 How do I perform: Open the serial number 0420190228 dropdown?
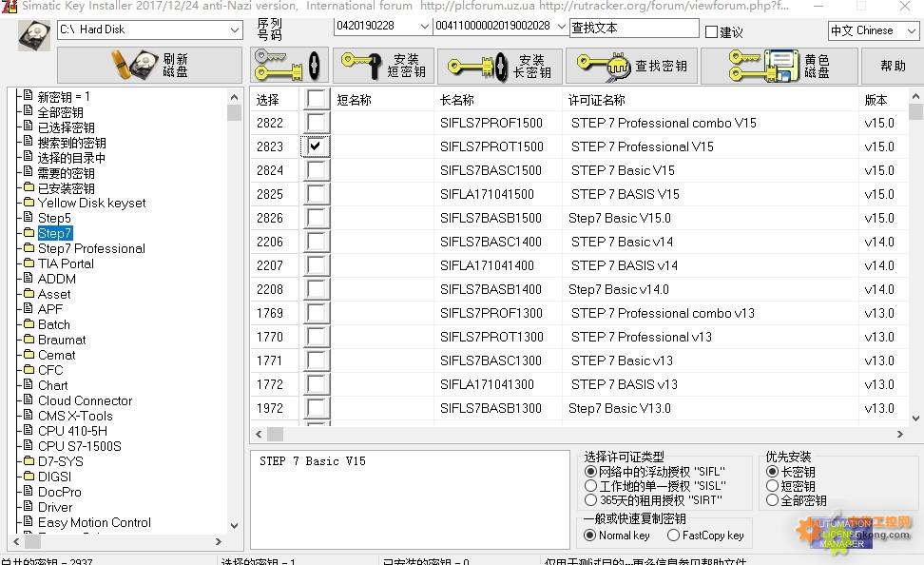tap(424, 26)
